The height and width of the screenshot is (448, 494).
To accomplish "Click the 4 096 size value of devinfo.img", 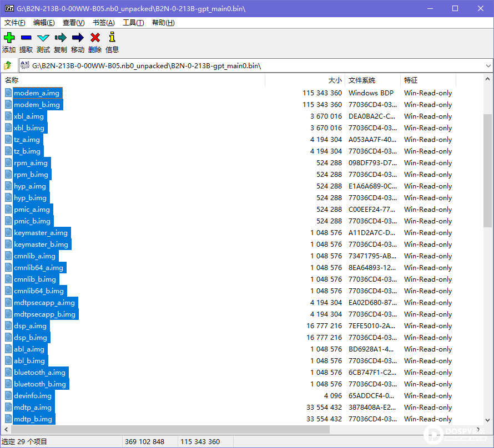I will [x=332, y=395].
